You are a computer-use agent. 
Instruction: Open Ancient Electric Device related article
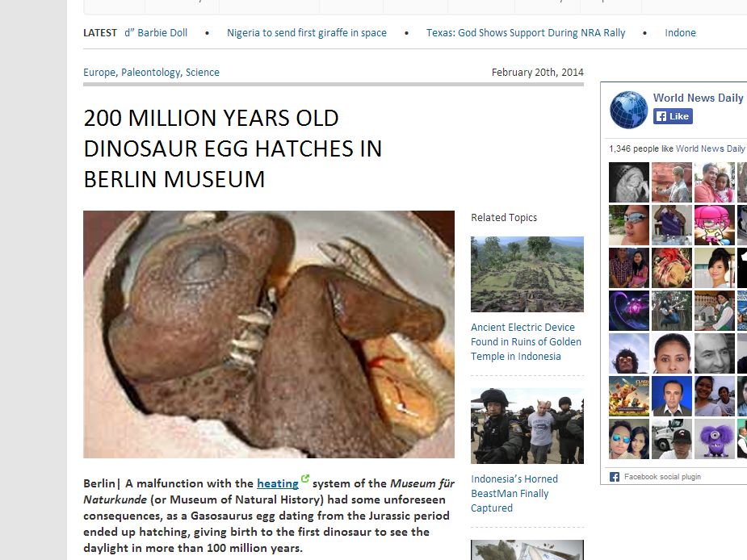(526, 342)
